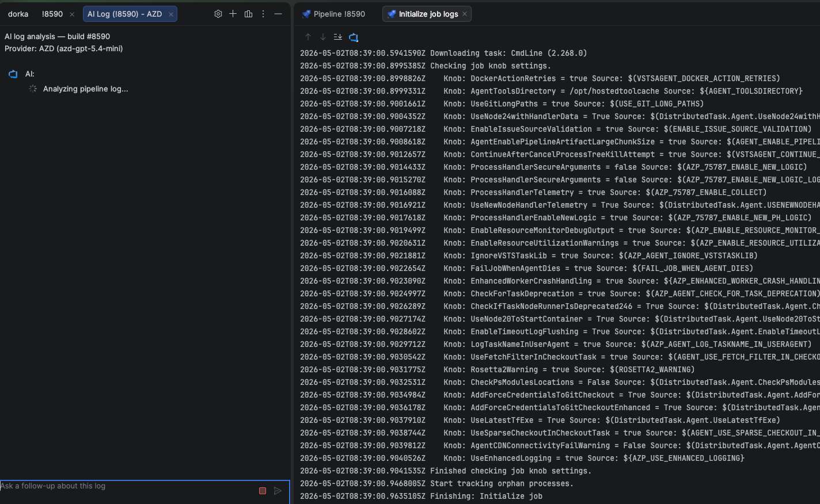Click the Knob: UseNode20ToStartContainer log line
Viewport: 820px width, 504px height.
point(560,319)
